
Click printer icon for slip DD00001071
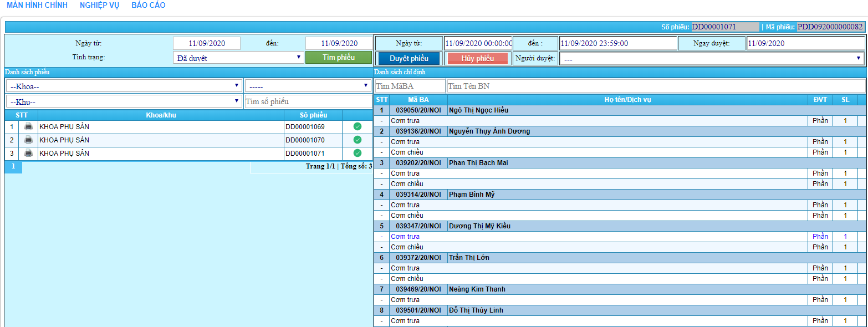click(28, 154)
